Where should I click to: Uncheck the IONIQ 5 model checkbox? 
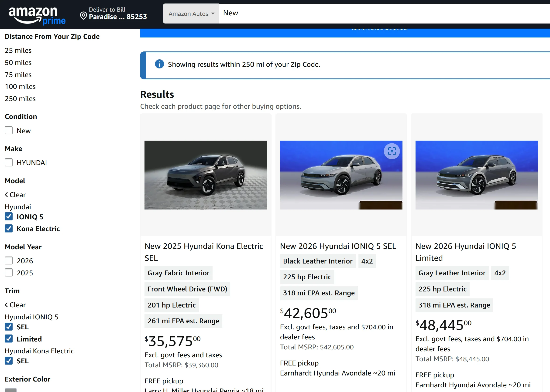(x=9, y=216)
